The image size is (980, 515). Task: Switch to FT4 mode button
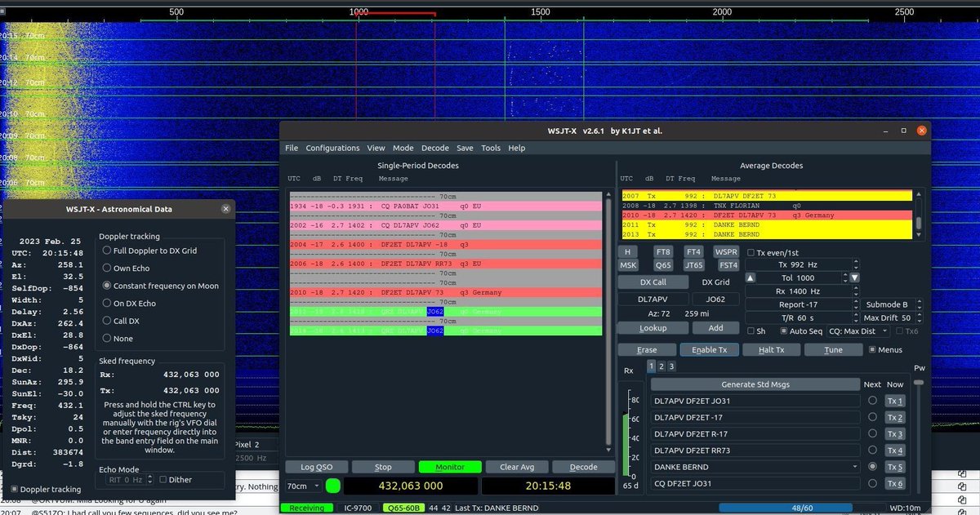click(x=693, y=252)
